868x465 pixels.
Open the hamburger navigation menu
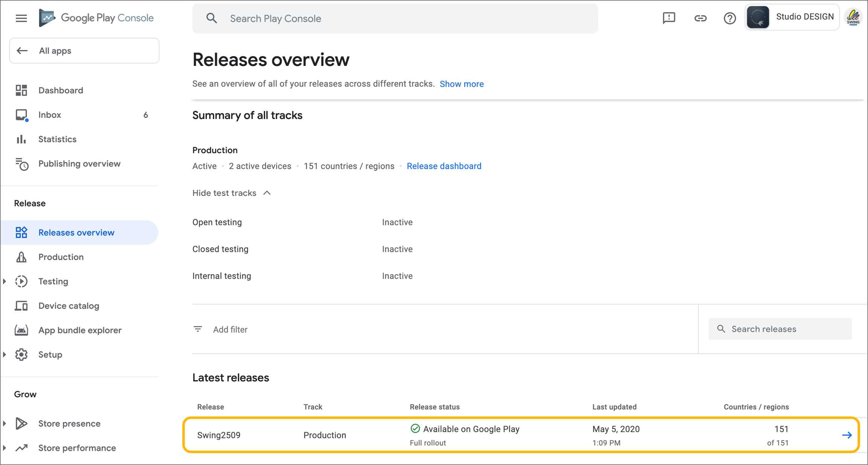[21, 18]
